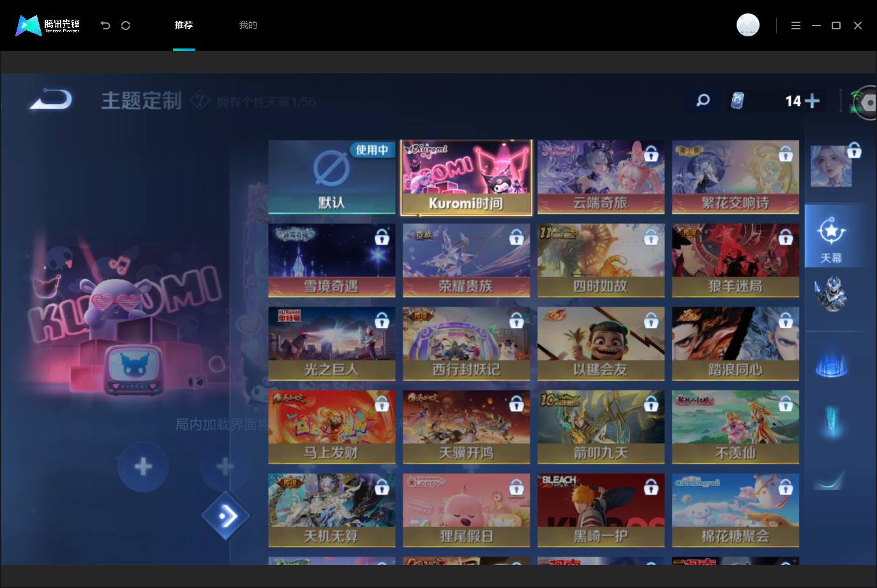Choose the 云端奇旅 theme card
877x588 pixels.
coord(601,177)
